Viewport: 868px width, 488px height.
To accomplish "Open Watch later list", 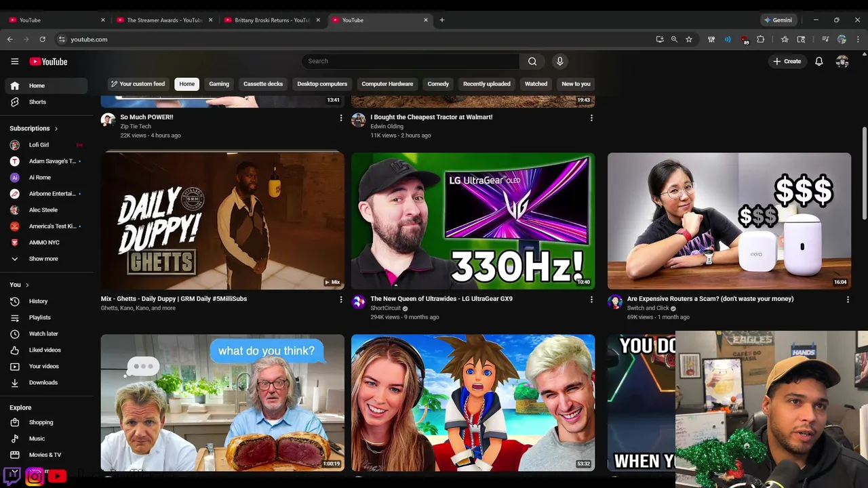I will [x=44, y=333].
